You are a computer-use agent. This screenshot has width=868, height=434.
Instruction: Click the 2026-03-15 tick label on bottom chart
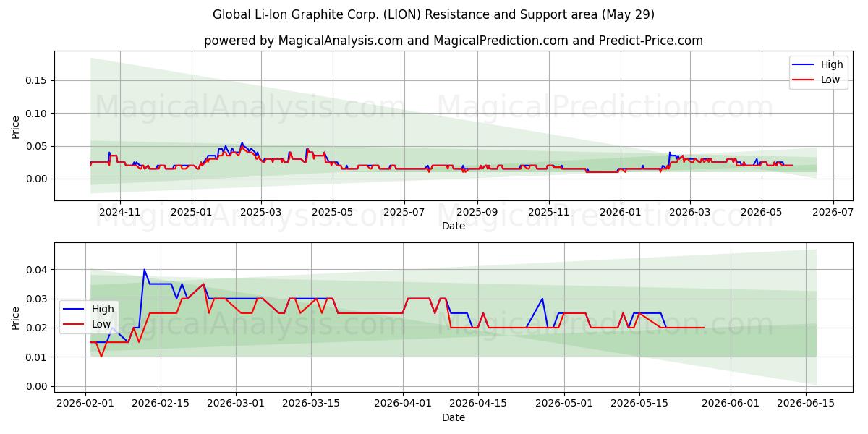pyautogui.click(x=311, y=404)
